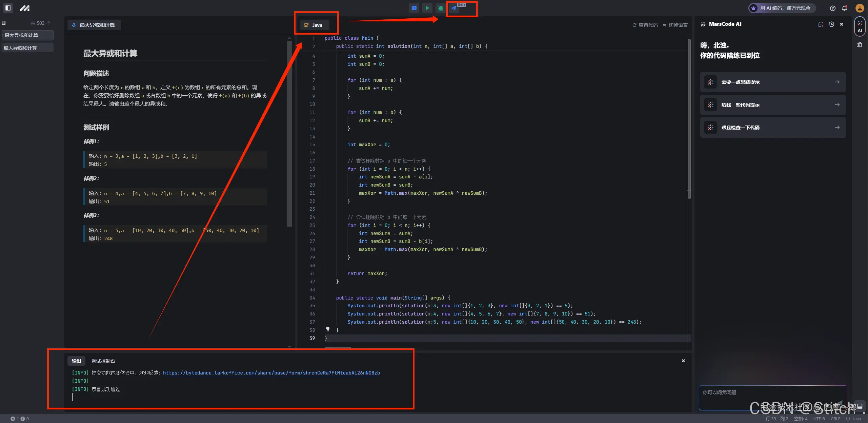The height and width of the screenshot is (423, 868).
Task: Open the chat history clock icon
Action: [831, 24]
